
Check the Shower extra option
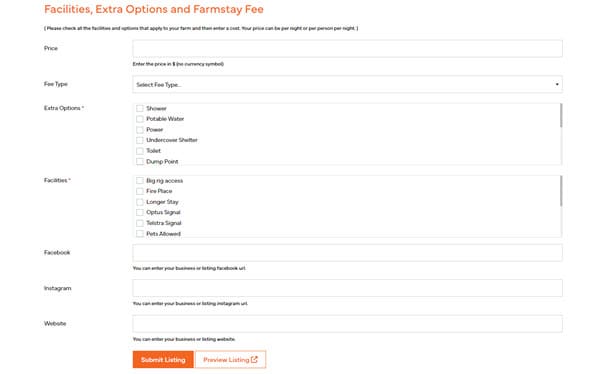coord(140,108)
